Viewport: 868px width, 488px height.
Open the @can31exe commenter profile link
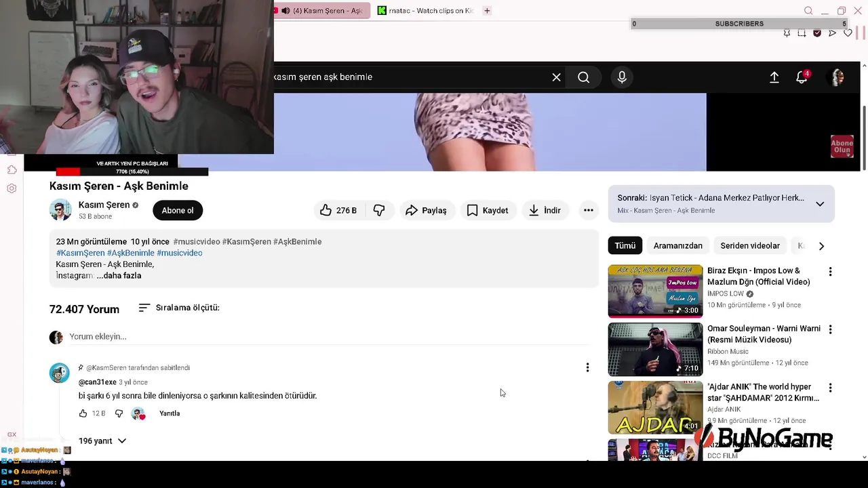[98, 382]
